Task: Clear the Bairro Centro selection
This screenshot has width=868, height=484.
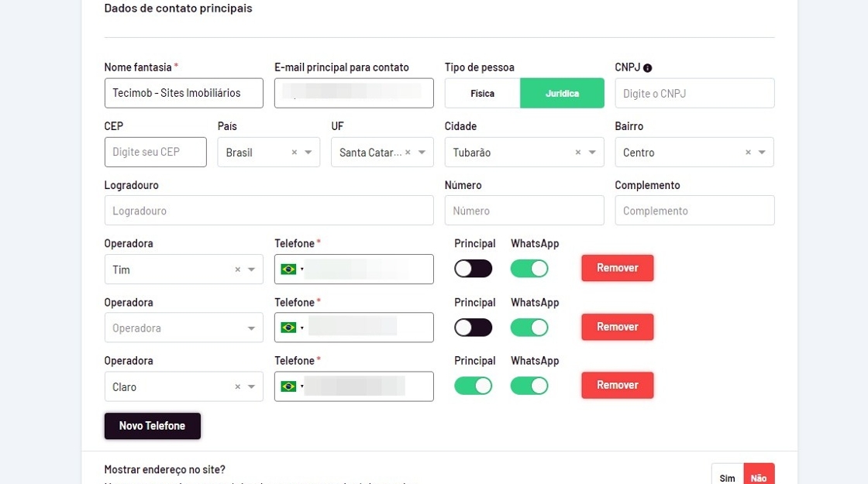Action: pyautogui.click(x=748, y=153)
